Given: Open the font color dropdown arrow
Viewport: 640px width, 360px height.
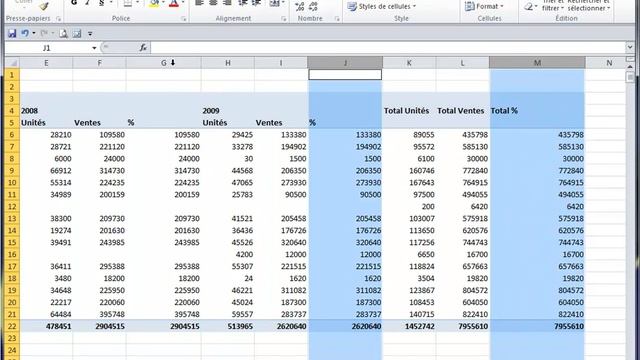Looking at the screenshot, I should (182, 3).
